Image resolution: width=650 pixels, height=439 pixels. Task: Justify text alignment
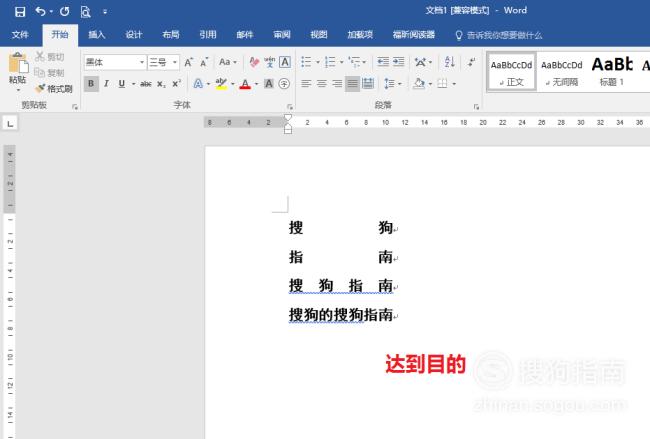[352, 84]
